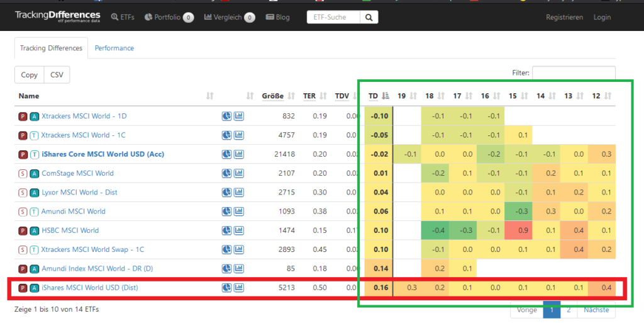The height and width of the screenshot is (323, 644).
Task: Click the P badge on HSBC MSCI World
Action: point(23,230)
